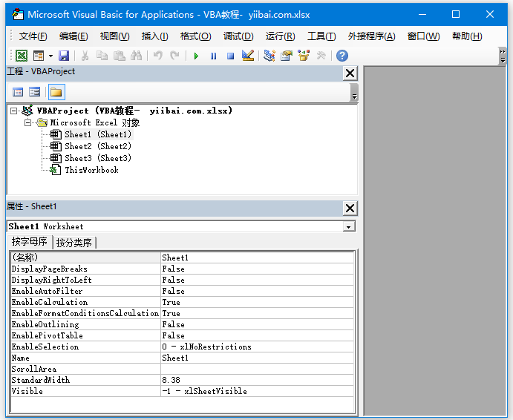513x420 pixels.
Task: Click Visible value xlSheetVisible
Action: tap(257, 391)
